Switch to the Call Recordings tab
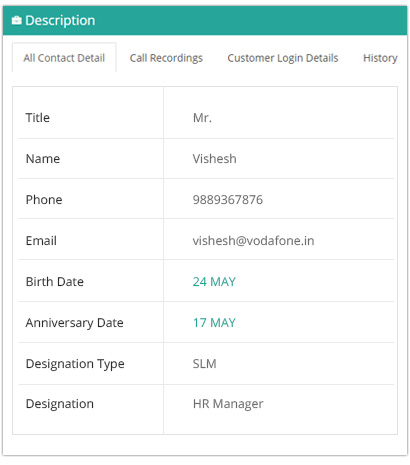 [x=166, y=58]
